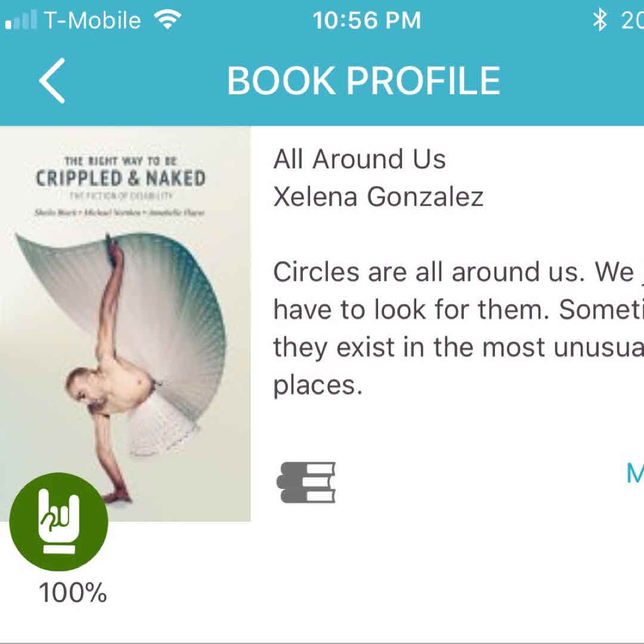644x644 pixels.
Task: Tap the 10:56 PM clock
Action: (x=367, y=21)
